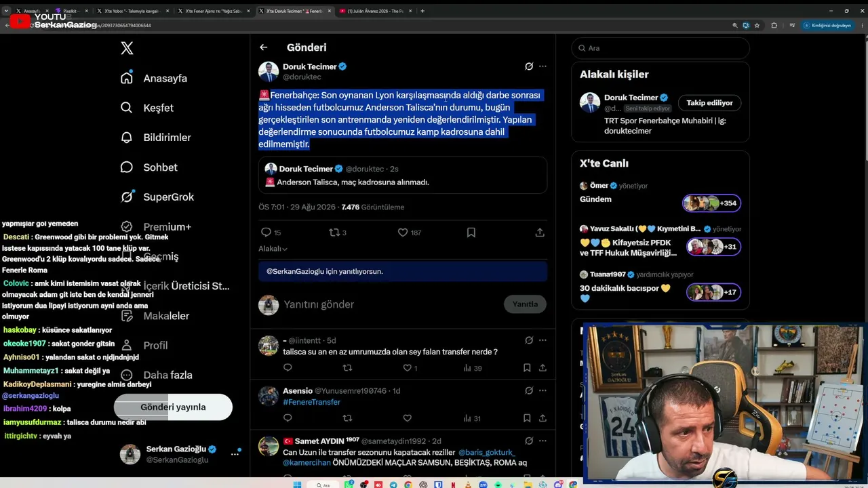Click the Yanıtla button

tap(525, 304)
